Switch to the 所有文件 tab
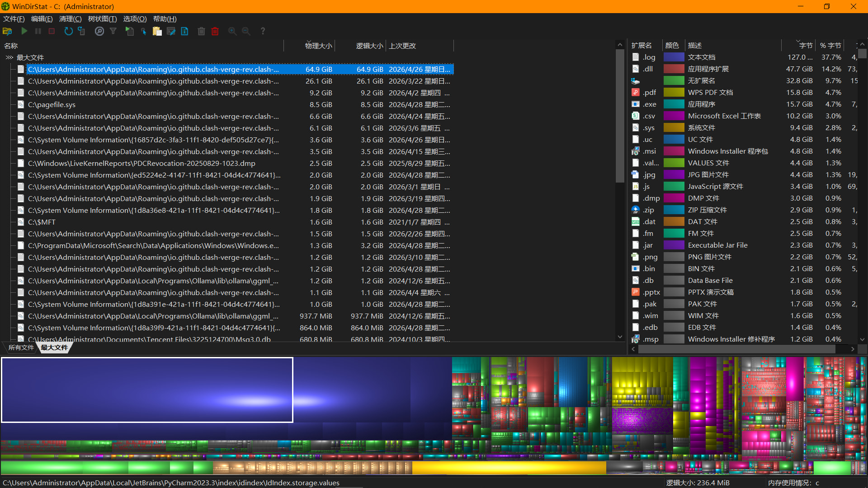This screenshot has height=488, width=868. click(x=21, y=347)
